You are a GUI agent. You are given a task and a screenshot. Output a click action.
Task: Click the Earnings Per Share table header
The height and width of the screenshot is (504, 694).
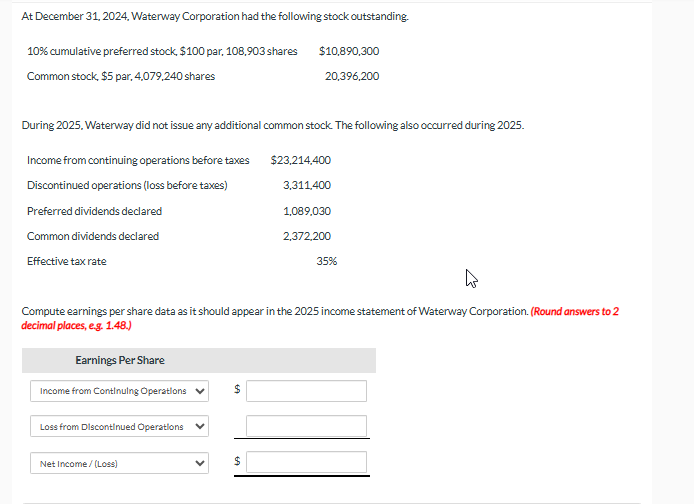(199, 360)
